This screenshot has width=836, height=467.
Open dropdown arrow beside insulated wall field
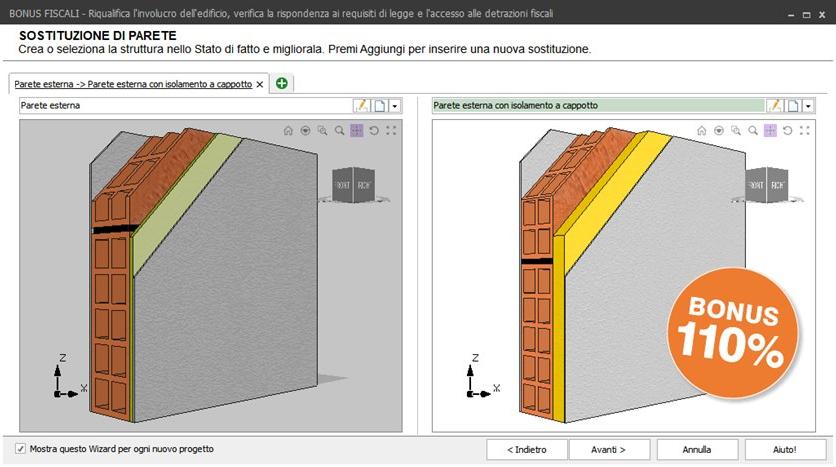[808, 105]
